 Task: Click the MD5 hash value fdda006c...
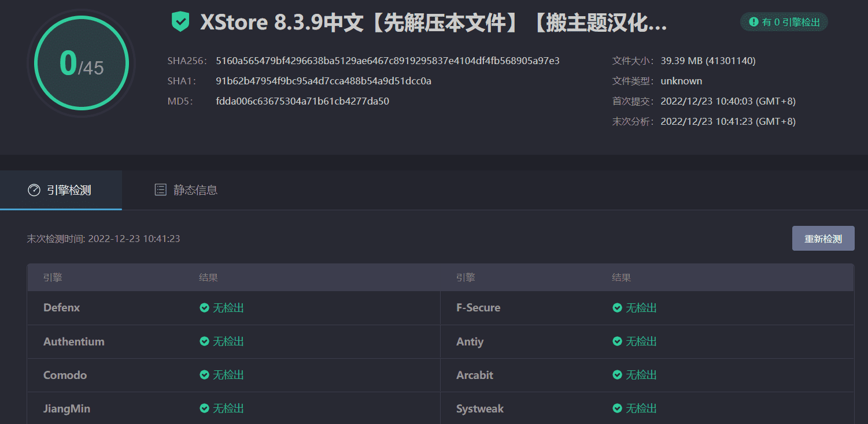click(x=302, y=101)
